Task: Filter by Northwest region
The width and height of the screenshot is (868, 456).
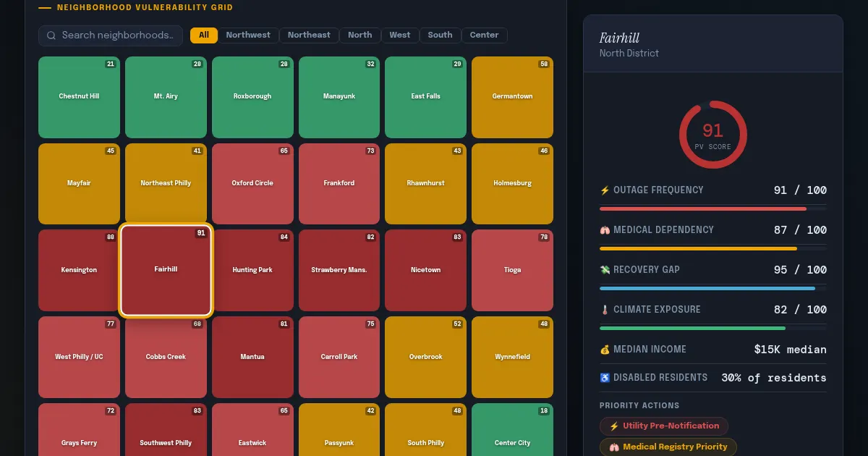Action: click(248, 35)
